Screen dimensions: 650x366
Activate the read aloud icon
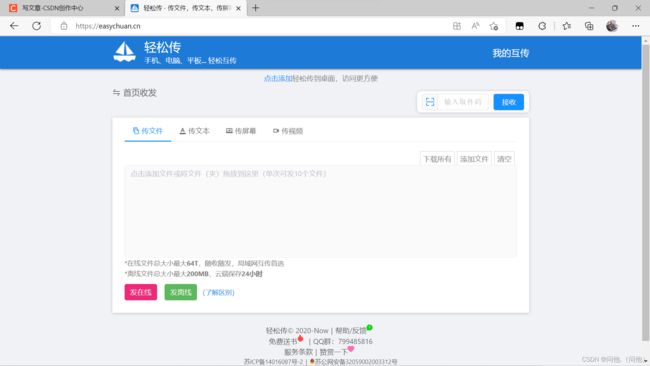(x=475, y=26)
